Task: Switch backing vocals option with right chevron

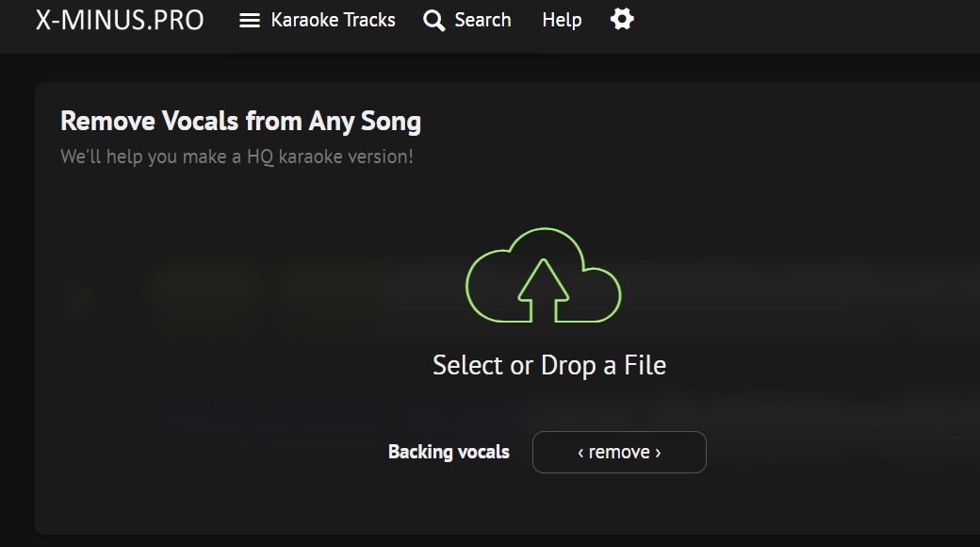Action: click(x=658, y=453)
